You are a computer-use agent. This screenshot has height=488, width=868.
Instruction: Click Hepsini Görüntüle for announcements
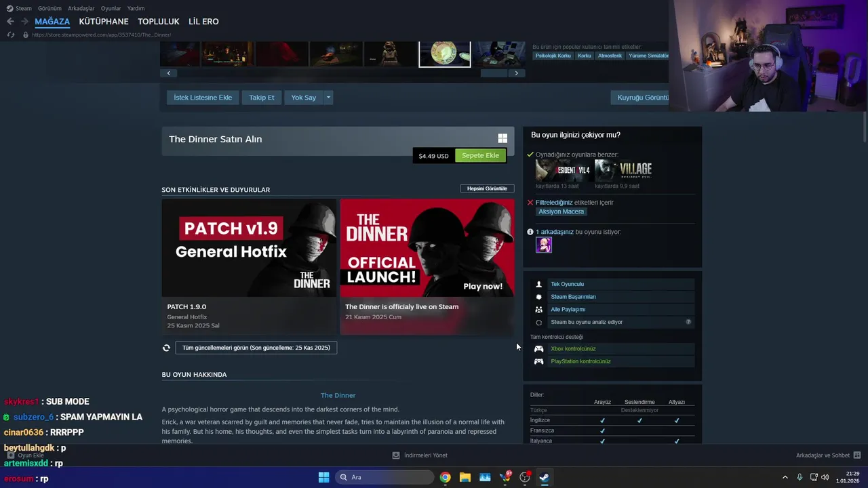(x=487, y=188)
